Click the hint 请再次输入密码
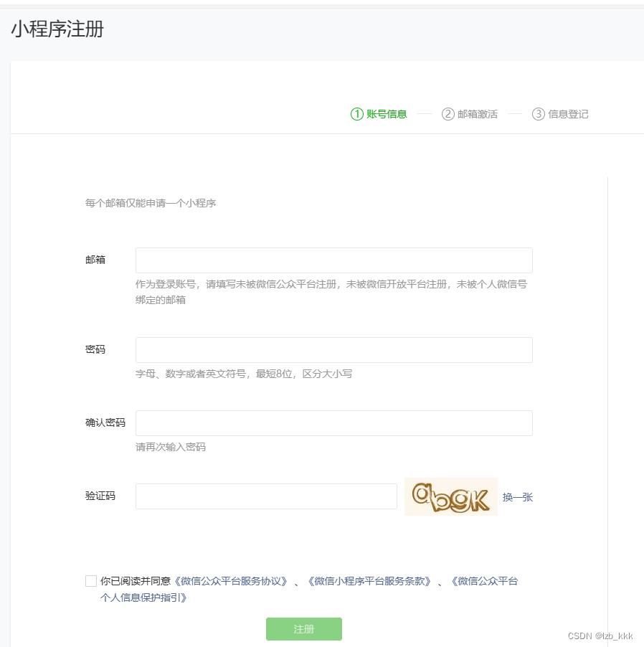Image resolution: width=644 pixels, height=647 pixels. 171,447
